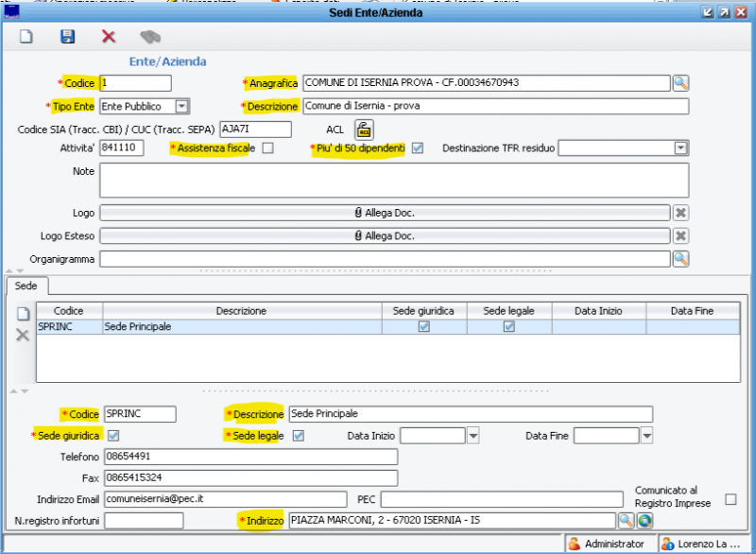Click into the Telefono input field
This screenshot has height=554, width=756.
tap(251, 457)
